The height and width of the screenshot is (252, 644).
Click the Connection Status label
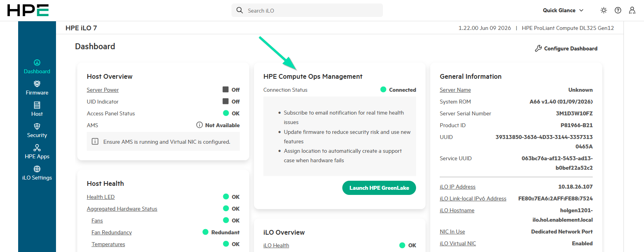pos(286,90)
